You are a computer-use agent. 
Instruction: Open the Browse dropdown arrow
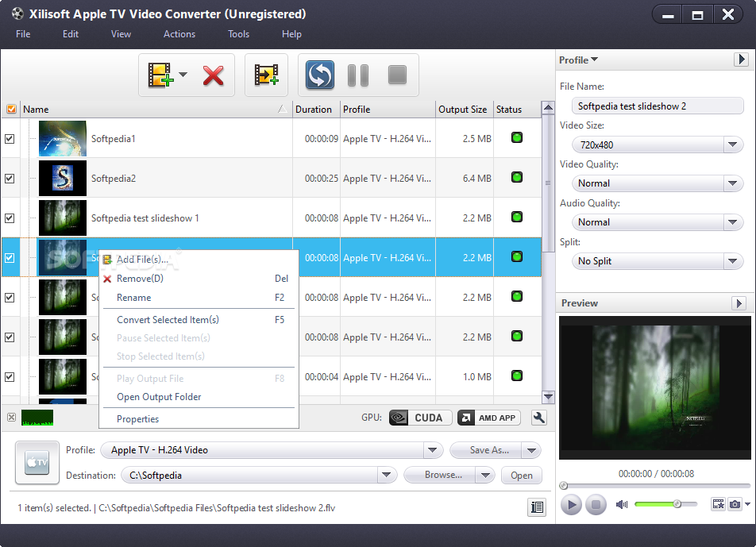pyautogui.click(x=485, y=476)
